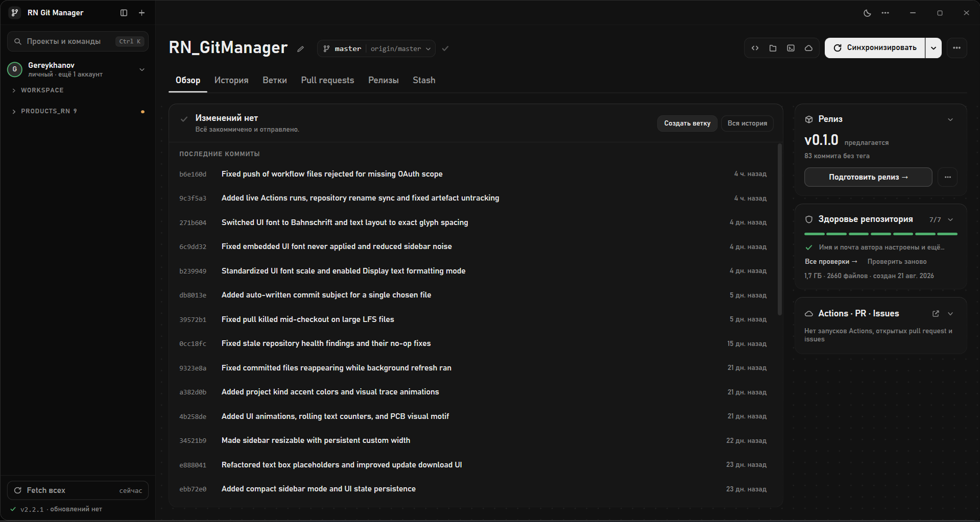Expand the WORKSPACE tree section

(x=14, y=90)
